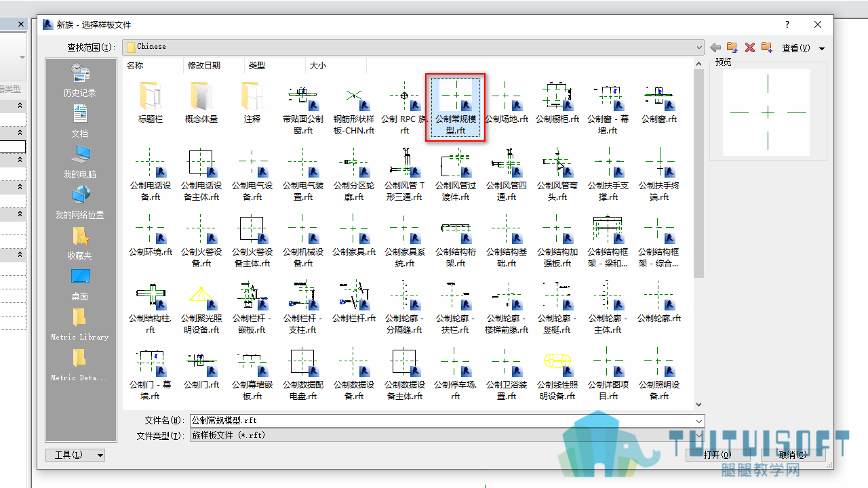The height and width of the screenshot is (488, 868).
Task: Open the 工具 tools dropdown
Action: point(75,455)
